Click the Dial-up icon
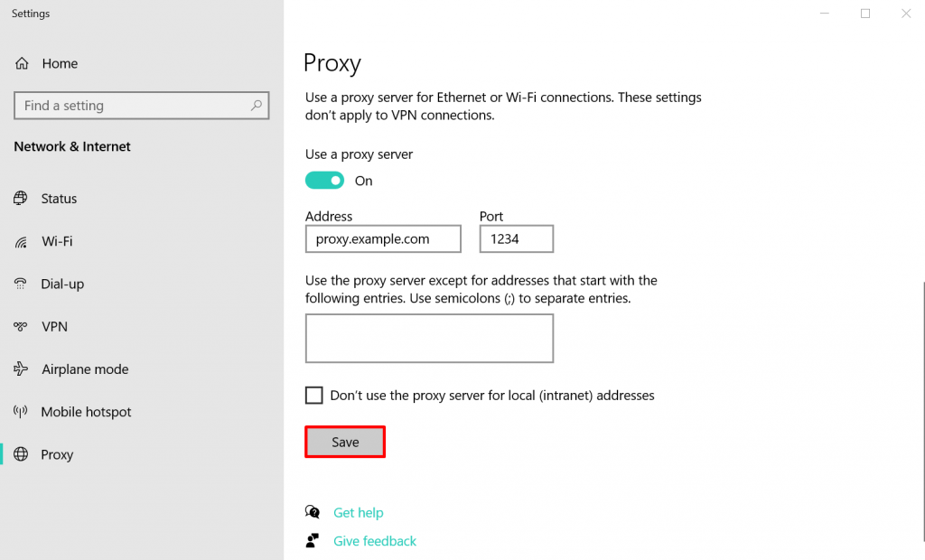This screenshot has height=560, width=925. point(21,284)
